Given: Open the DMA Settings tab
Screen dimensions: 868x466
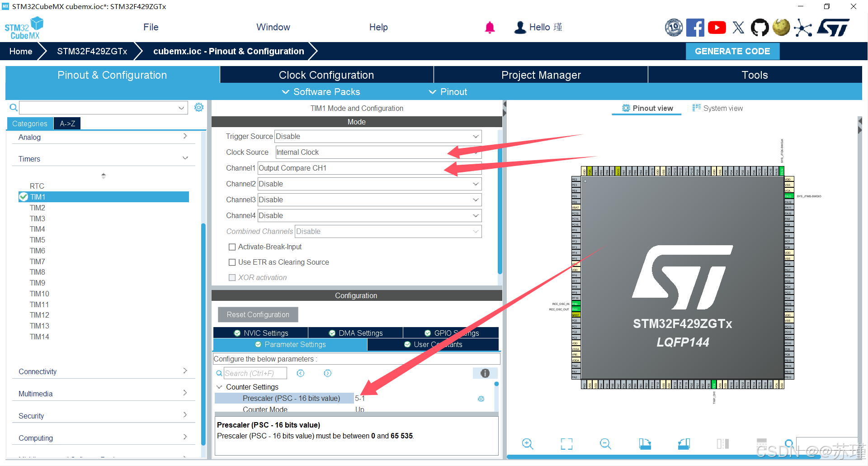Looking at the screenshot, I should point(356,333).
